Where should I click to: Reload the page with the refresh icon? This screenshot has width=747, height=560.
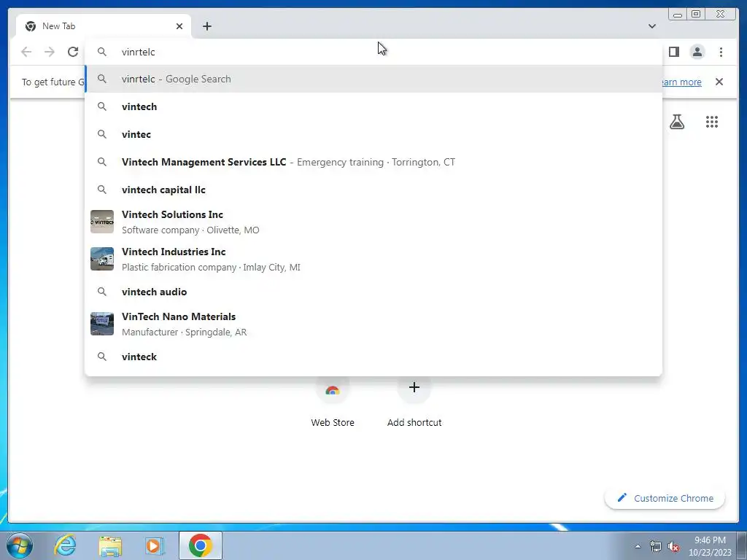coord(73,52)
